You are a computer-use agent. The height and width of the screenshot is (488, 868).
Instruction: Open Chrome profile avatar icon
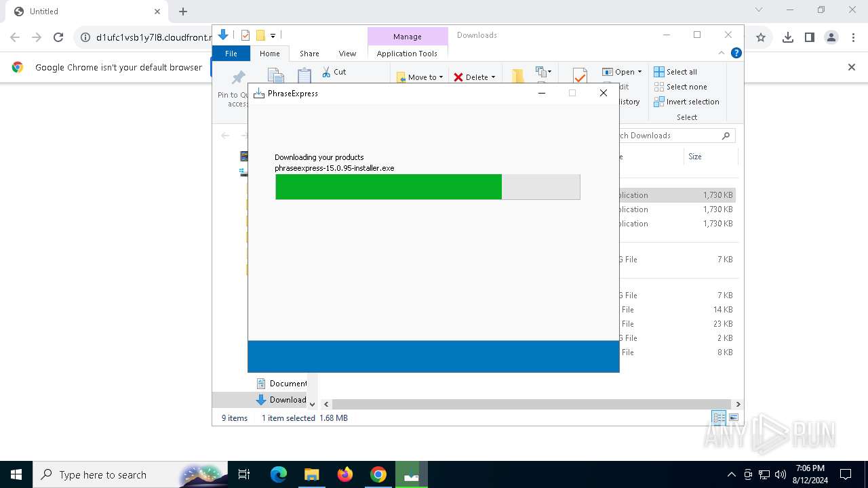[x=831, y=38]
